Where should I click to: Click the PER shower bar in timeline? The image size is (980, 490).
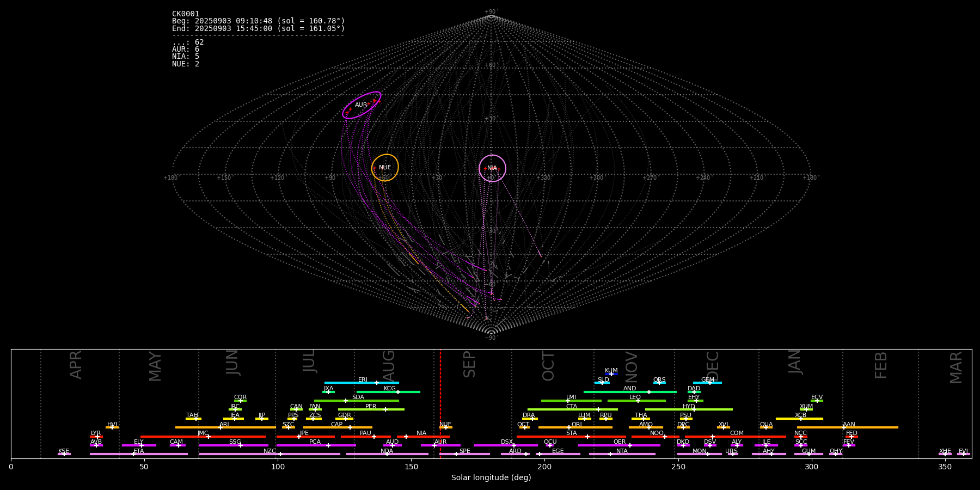(x=371, y=409)
